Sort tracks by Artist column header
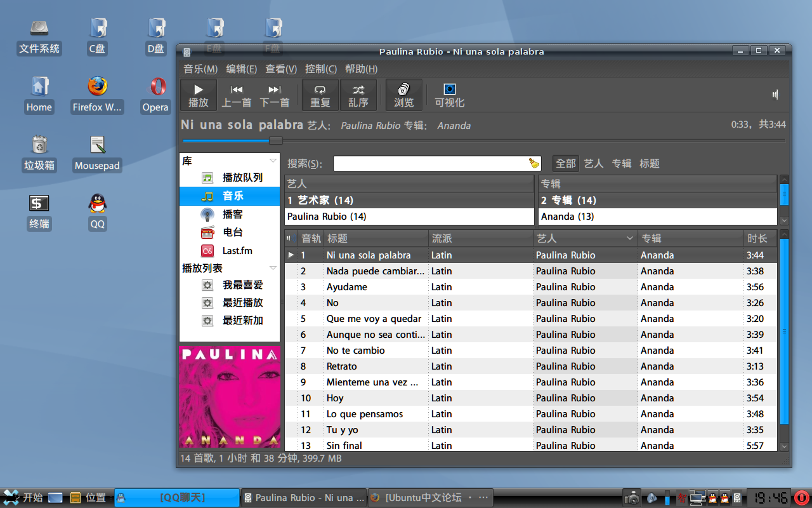 click(586, 239)
